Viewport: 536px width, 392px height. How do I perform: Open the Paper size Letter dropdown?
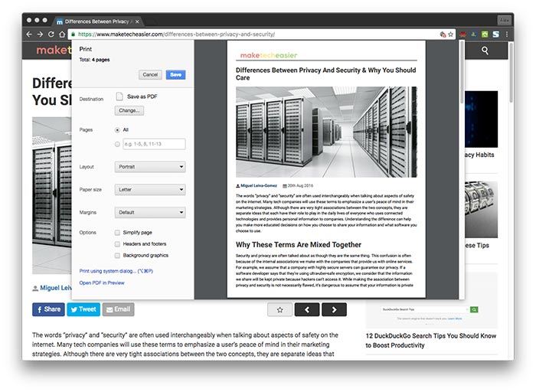[150, 189]
